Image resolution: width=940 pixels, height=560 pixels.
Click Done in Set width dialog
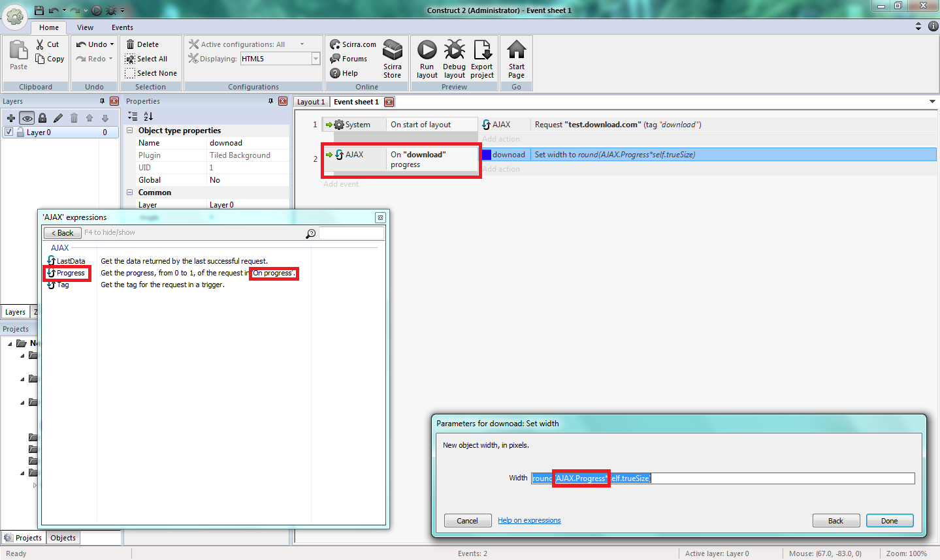pyautogui.click(x=889, y=521)
